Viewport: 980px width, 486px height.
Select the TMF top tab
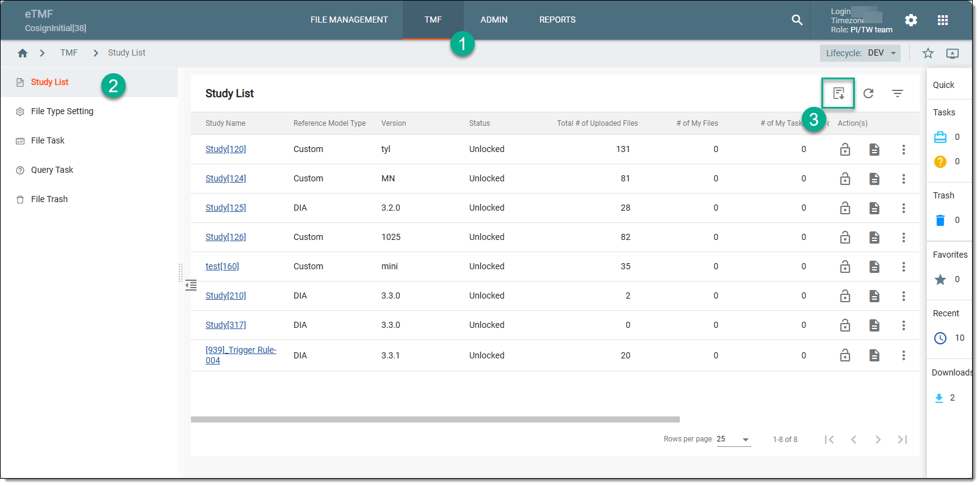tap(433, 20)
